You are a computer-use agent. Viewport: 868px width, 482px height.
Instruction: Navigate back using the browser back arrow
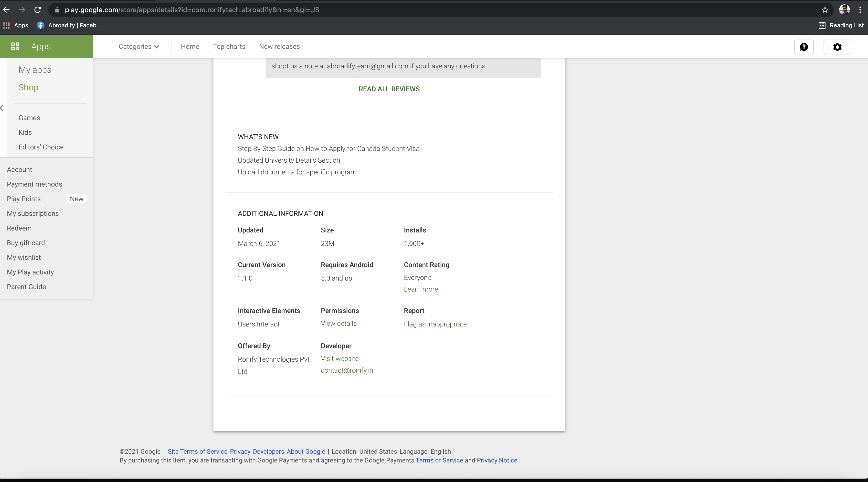6,10
